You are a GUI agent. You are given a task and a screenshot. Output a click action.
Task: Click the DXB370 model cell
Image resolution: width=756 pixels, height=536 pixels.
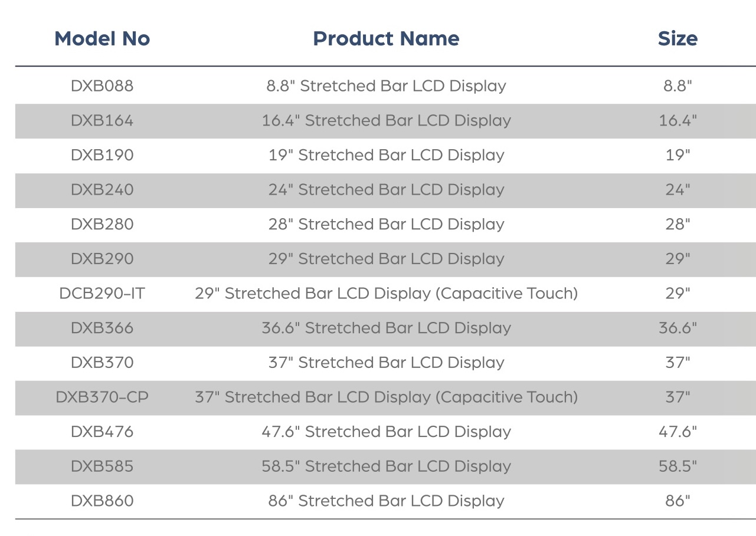[102, 363]
